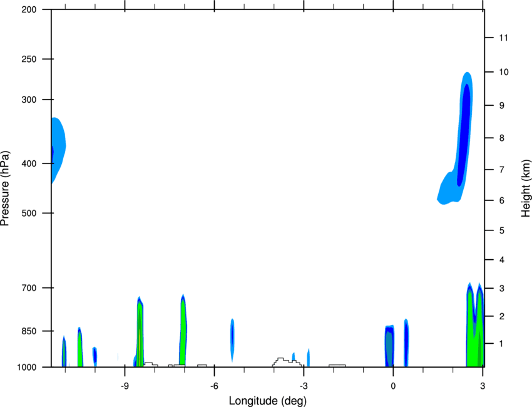Click the terrain outline near longitude -3.7
The width and height of the screenshot is (532, 407).
coord(287,362)
